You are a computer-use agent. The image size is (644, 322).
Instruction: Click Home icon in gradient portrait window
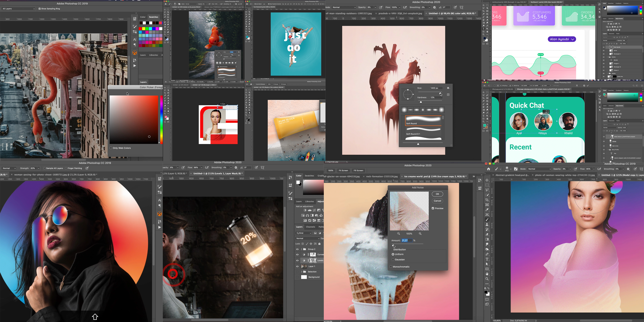pyautogui.click(x=489, y=169)
